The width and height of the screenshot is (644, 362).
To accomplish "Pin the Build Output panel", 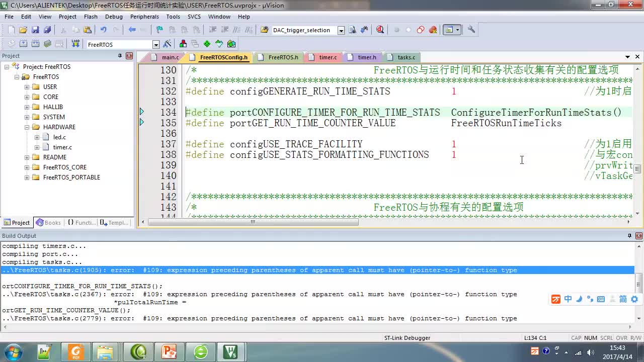I will 629,236.
